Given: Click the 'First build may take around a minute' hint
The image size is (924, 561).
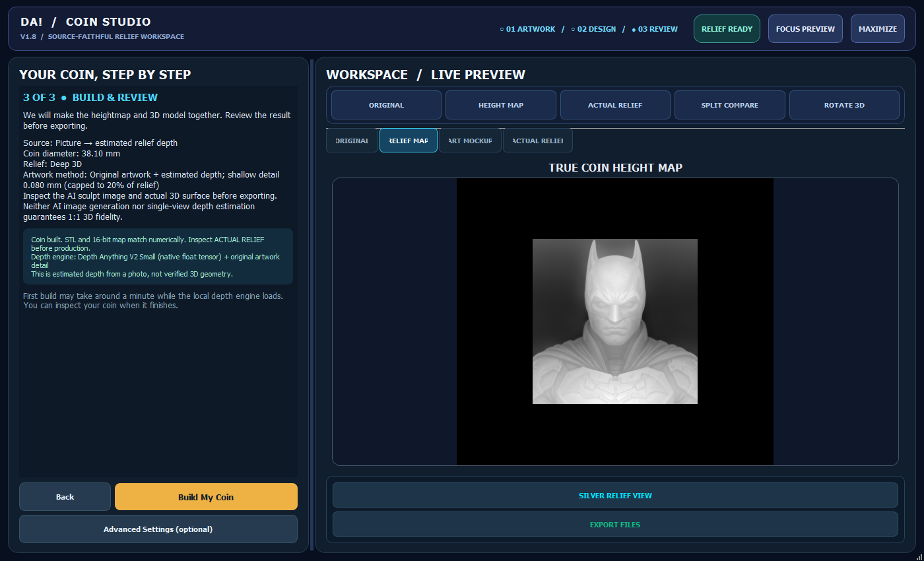Looking at the screenshot, I should pos(153,300).
